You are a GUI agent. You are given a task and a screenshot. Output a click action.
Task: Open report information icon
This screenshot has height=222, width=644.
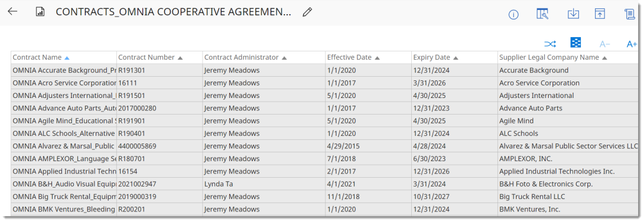point(513,15)
